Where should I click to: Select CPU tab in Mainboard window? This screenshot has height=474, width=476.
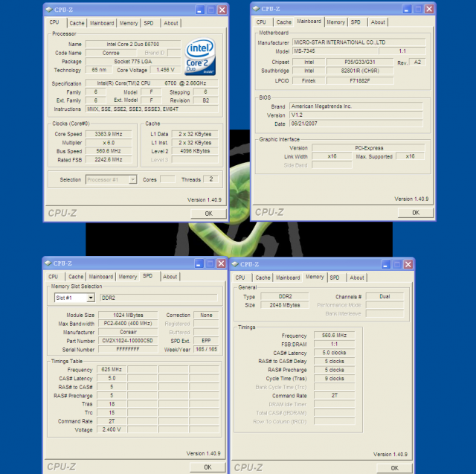[261, 22]
